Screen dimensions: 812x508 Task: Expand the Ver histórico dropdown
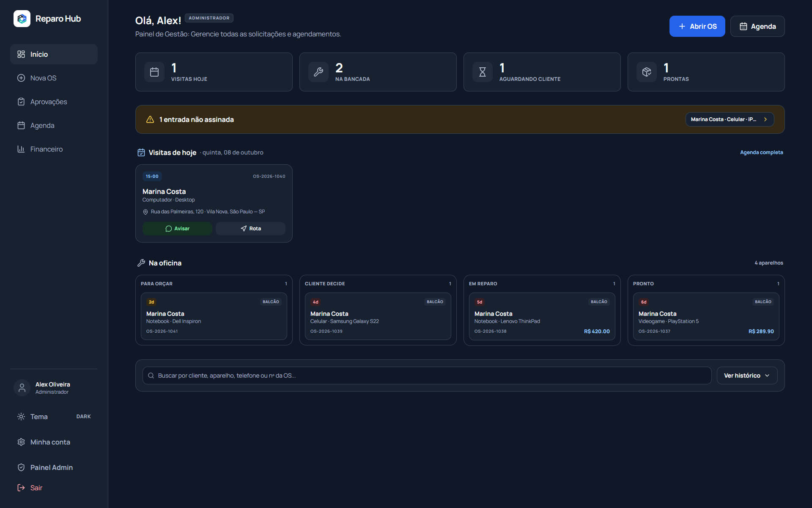point(747,375)
